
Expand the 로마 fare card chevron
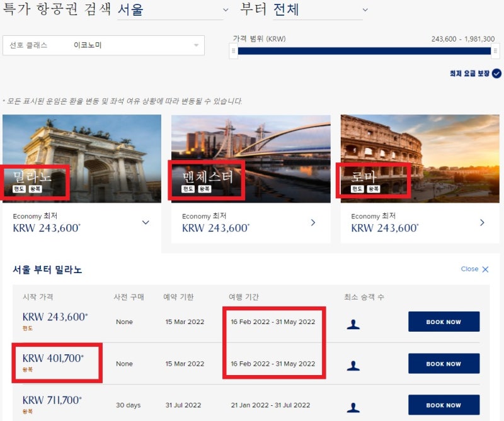[482, 222]
